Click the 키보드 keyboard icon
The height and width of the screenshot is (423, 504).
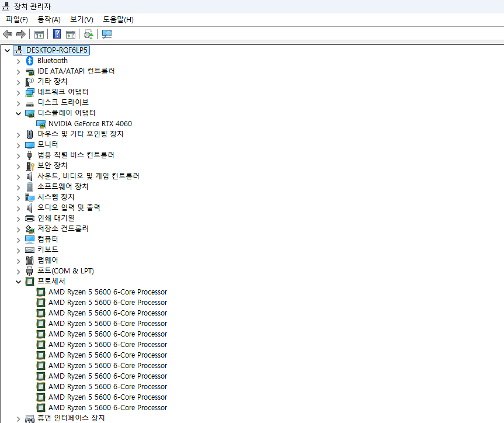pyautogui.click(x=30, y=250)
